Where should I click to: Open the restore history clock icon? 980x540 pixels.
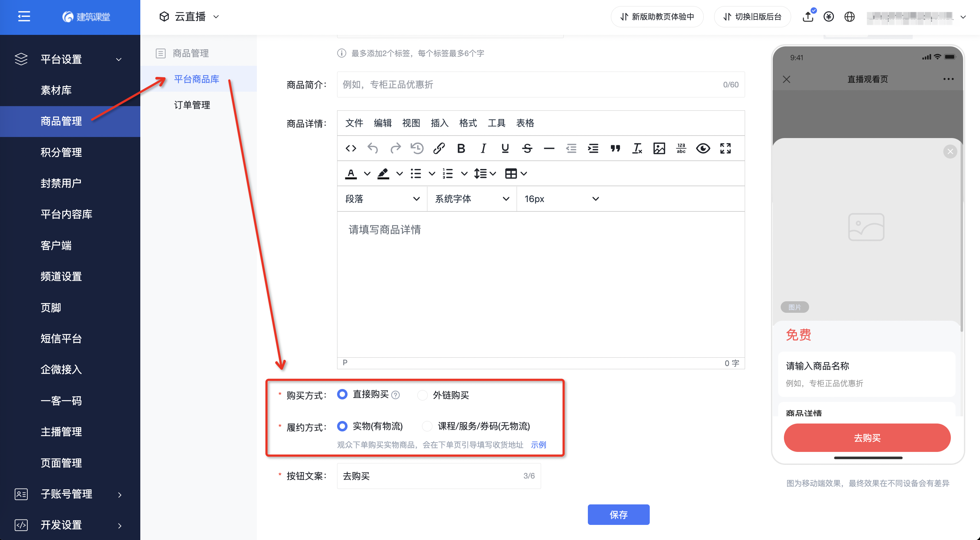pos(417,148)
